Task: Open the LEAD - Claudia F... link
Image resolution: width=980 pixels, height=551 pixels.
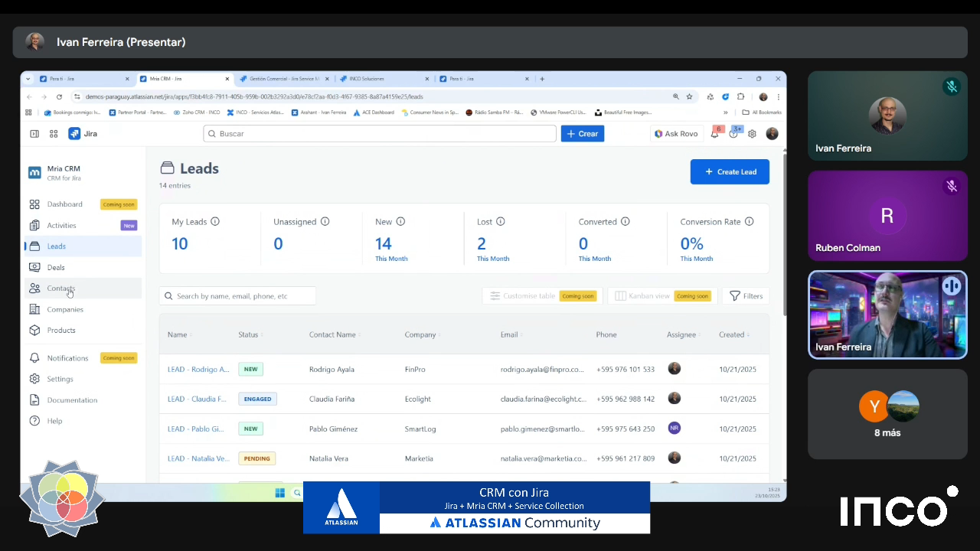Action: coord(197,399)
